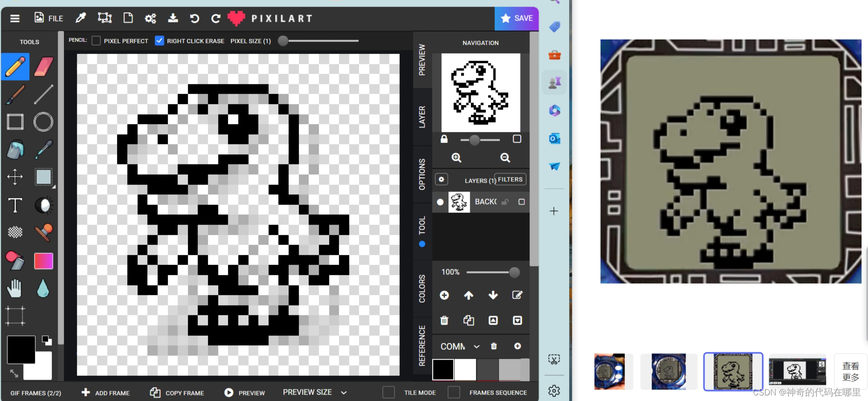Adjust the Pixel Size slider
Screen dimensions: 868x401
coord(318,41)
